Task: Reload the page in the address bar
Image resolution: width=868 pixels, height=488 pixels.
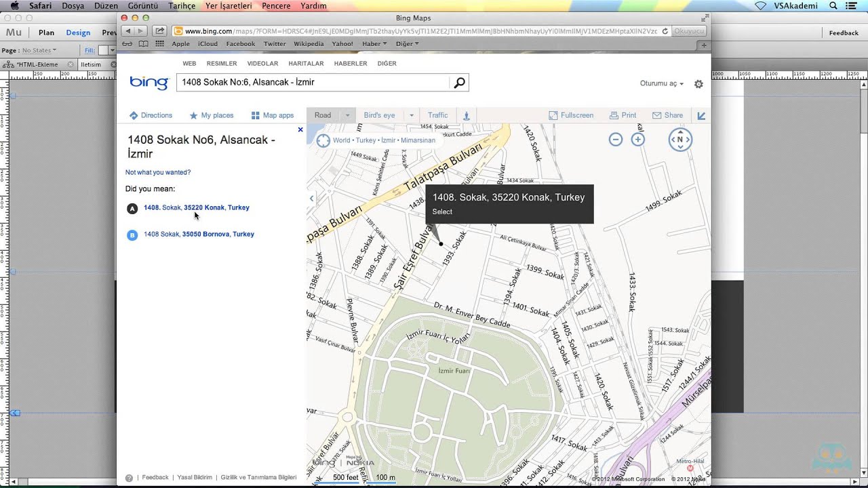Action: (665, 31)
